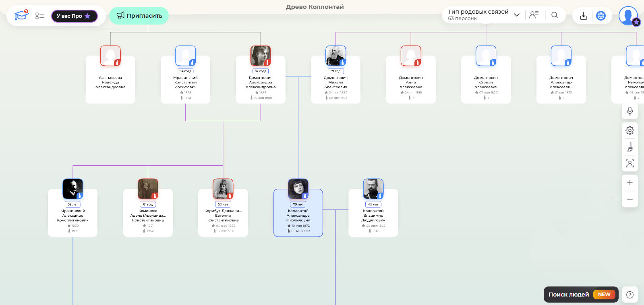Screen dimensions: 644x305
Task: Open the user profile avatar
Action: click(x=627, y=16)
